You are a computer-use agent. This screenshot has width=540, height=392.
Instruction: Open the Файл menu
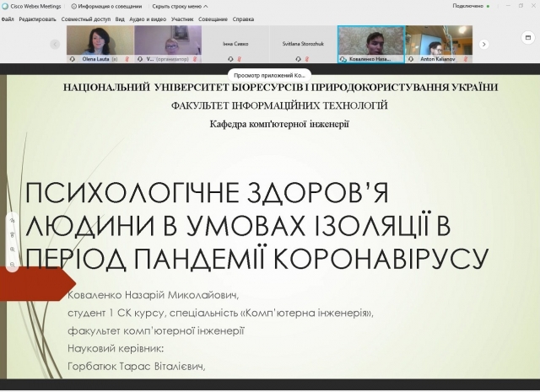click(x=8, y=19)
